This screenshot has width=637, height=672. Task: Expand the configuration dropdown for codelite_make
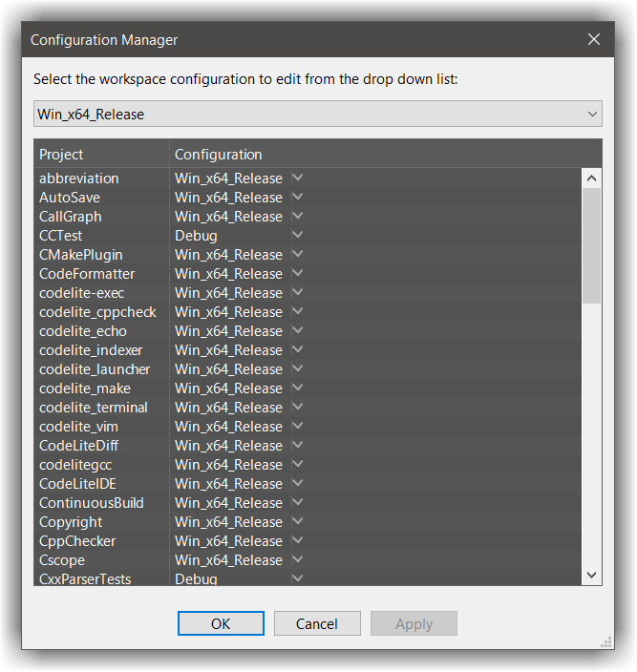298,388
